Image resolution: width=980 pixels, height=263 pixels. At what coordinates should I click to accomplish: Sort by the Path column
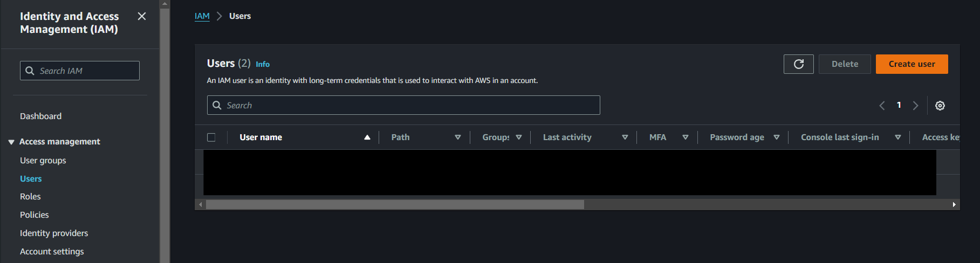coord(457,137)
